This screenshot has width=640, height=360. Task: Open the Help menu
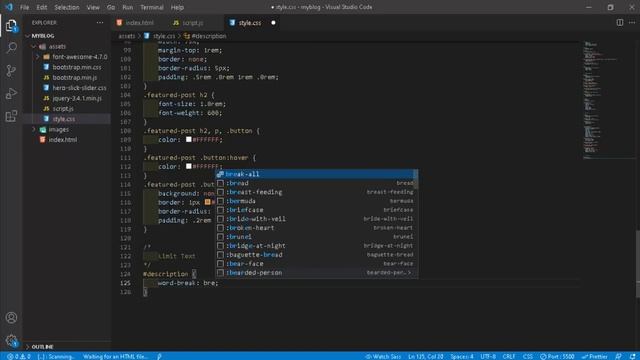point(177,7)
